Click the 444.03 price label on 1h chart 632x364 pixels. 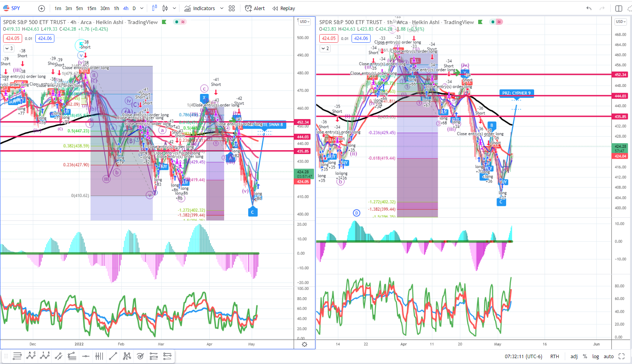click(620, 96)
